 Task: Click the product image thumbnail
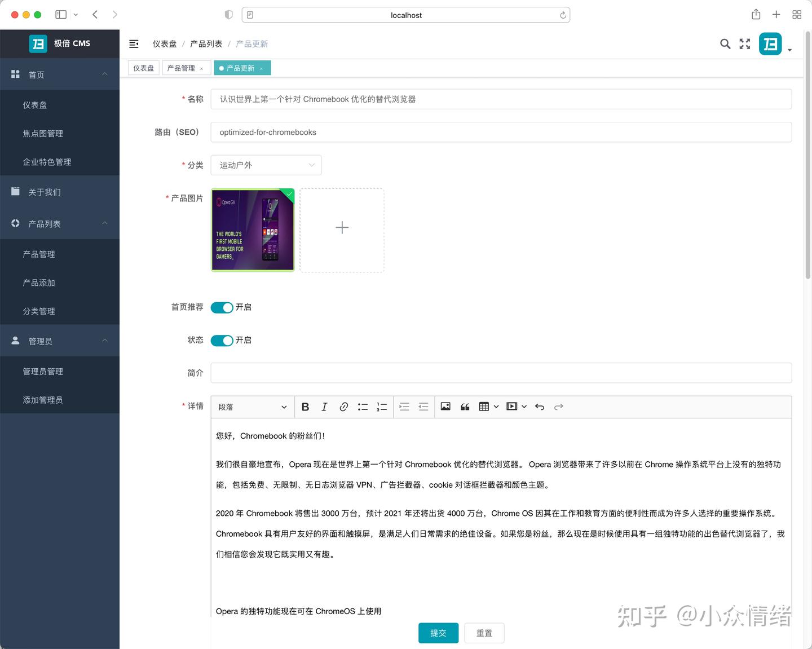coord(252,230)
